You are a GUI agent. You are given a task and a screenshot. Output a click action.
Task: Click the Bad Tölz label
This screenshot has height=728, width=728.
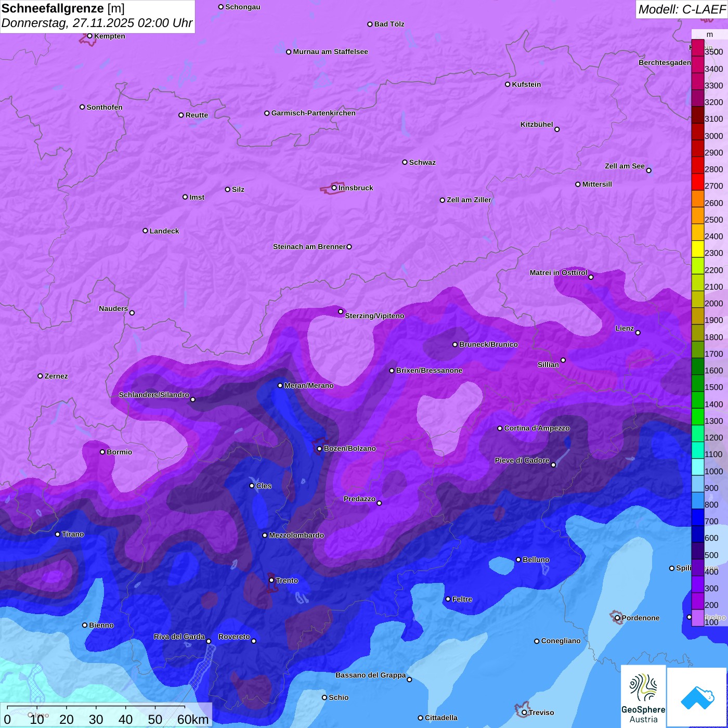click(x=389, y=24)
